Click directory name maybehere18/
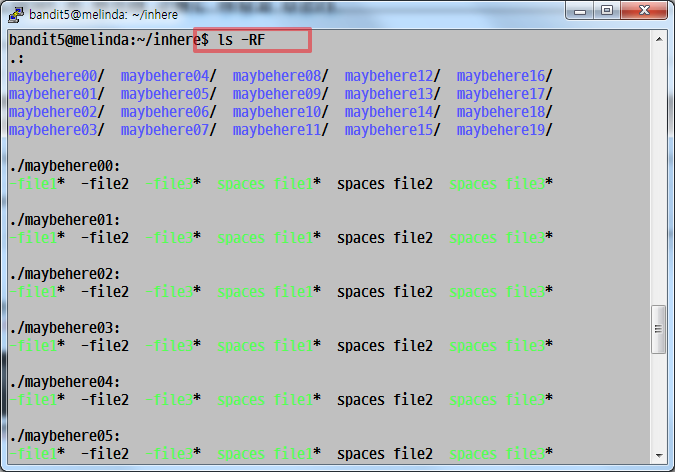The height and width of the screenshot is (472, 675). coord(505,112)
